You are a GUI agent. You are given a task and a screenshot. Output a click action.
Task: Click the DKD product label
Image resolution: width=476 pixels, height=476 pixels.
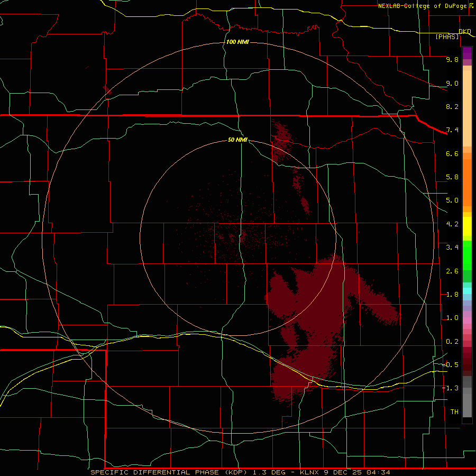465,31
